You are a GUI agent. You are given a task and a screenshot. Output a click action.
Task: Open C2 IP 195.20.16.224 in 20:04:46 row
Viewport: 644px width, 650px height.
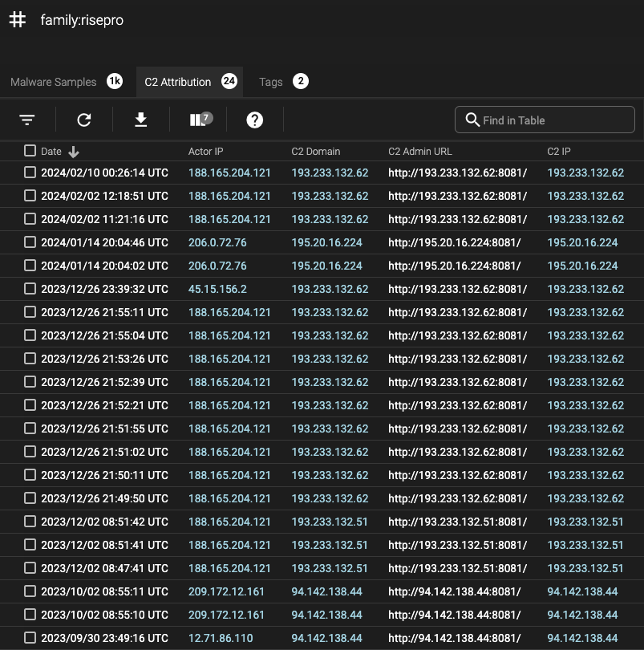(x=582, y=242)
